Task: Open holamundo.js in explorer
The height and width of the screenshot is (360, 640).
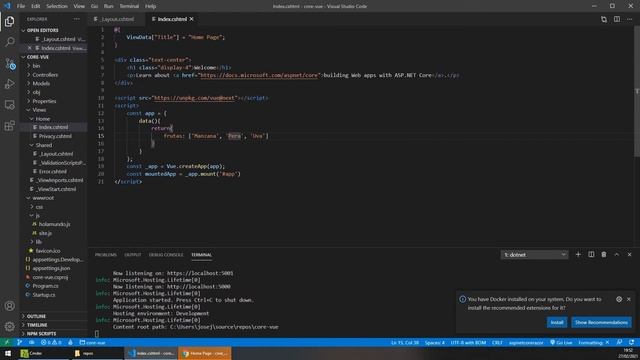Action: (54, 224)
